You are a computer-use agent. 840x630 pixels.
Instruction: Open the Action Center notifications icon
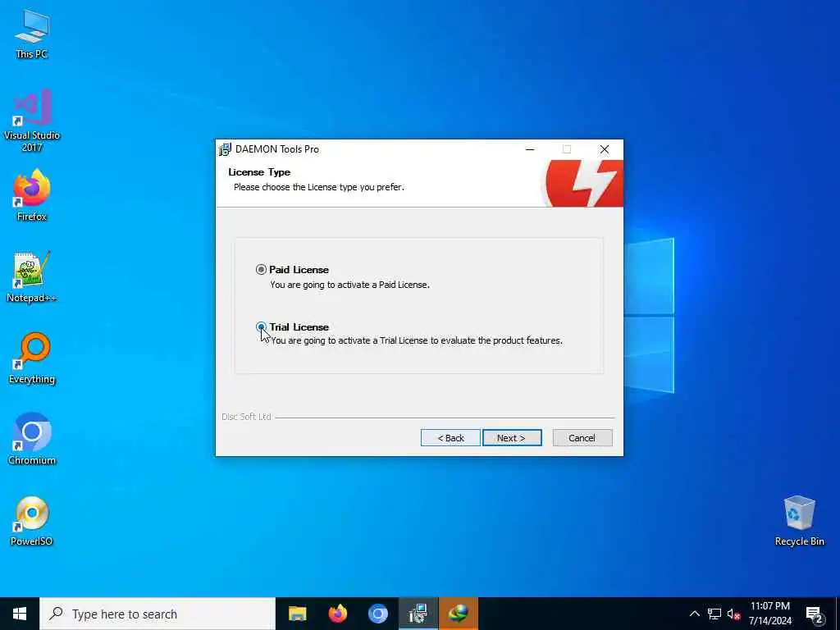pyautogui.click(x=814, y=615)
